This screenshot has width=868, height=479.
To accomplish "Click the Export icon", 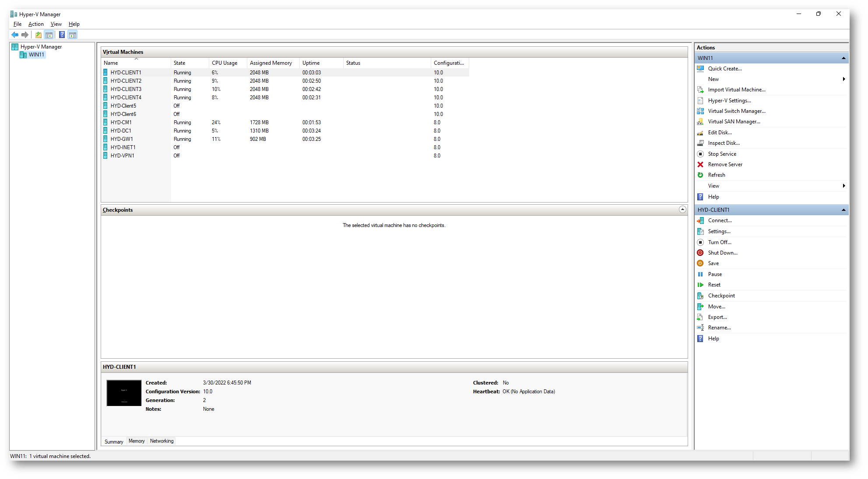I will (x=700, y=317).
